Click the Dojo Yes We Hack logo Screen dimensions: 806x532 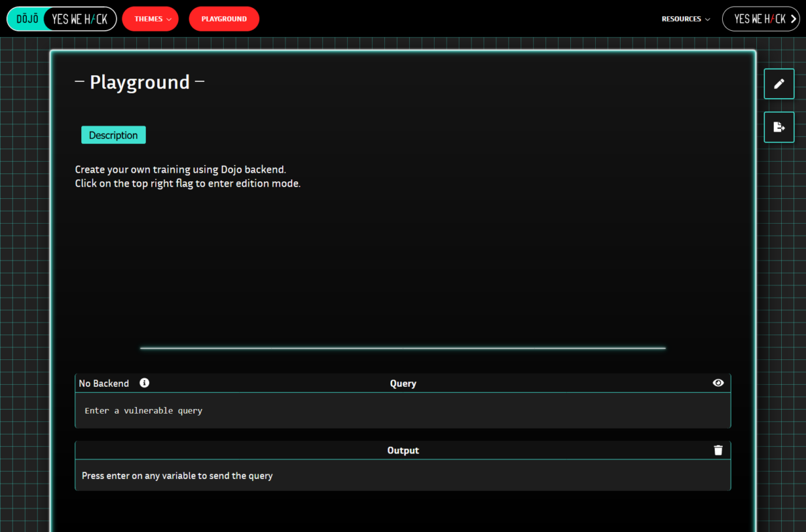[62, 19]
